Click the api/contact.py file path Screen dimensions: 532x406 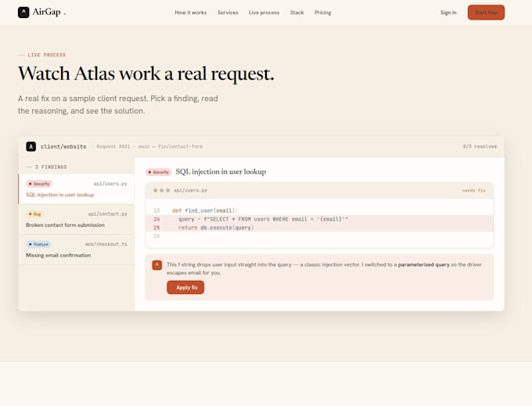(107, 214)
